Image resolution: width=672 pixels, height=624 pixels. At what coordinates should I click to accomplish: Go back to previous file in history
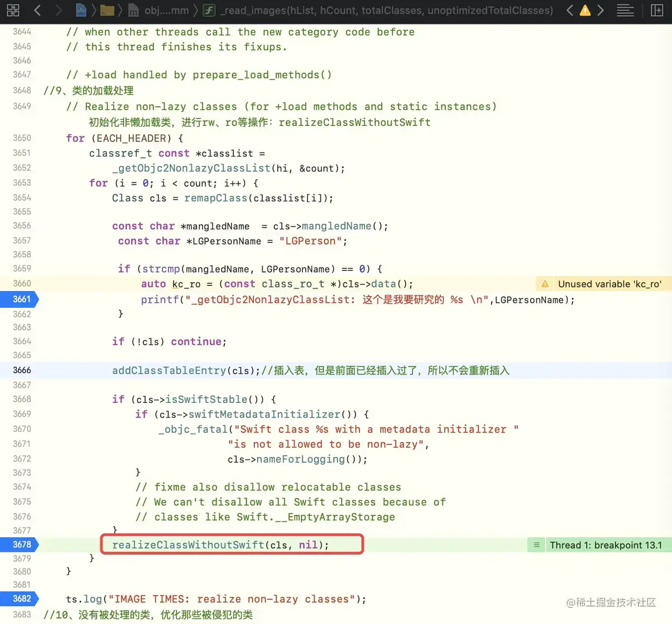pyautogui.click(x=38, y=10)
